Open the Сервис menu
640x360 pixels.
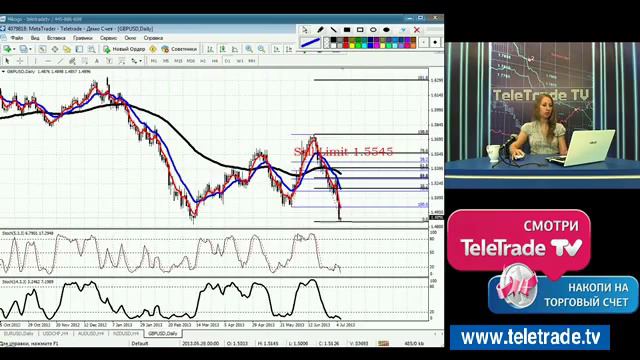108,38
